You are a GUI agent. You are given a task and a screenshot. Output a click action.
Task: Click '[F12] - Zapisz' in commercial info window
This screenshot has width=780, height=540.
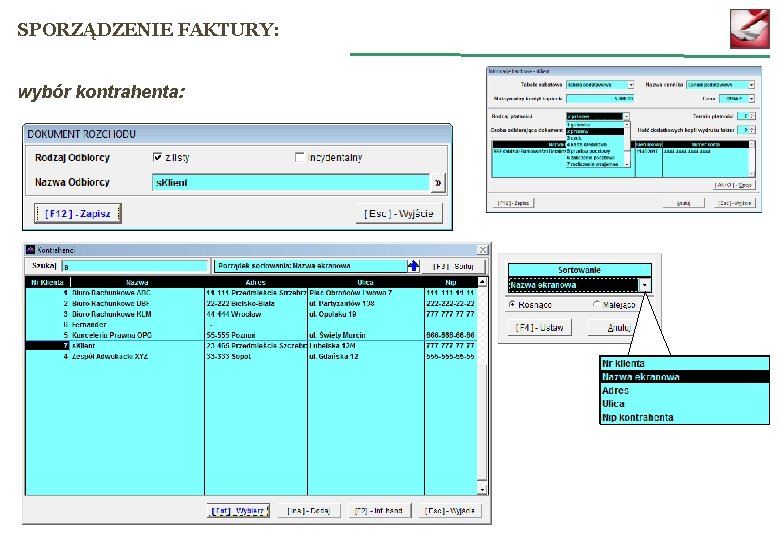514,203
